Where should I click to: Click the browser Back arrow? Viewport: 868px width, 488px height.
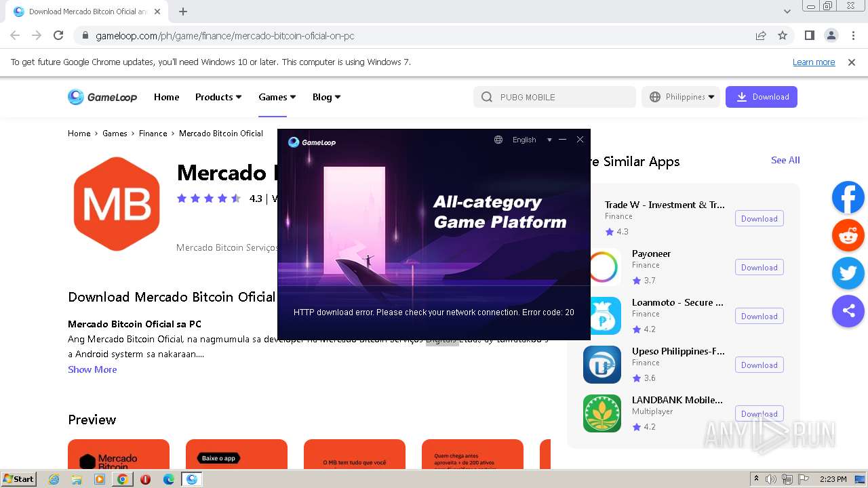[x=15, y=35]
